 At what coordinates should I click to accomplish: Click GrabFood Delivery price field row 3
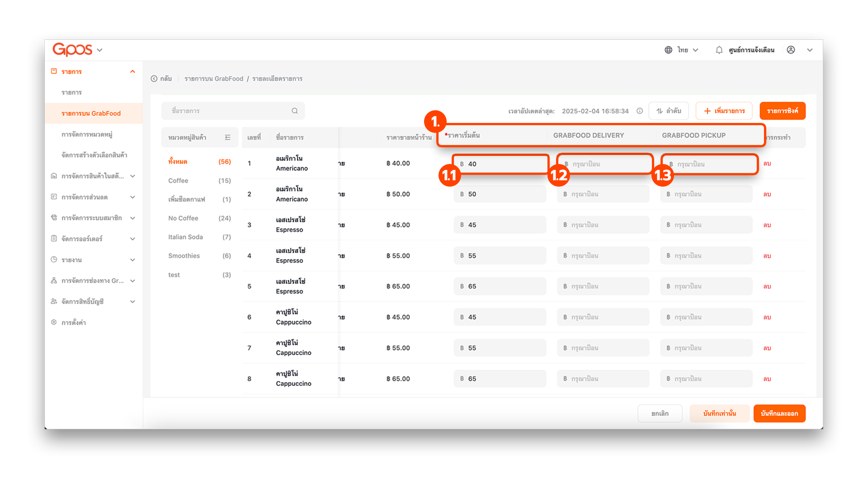click(x=603, y=225)
